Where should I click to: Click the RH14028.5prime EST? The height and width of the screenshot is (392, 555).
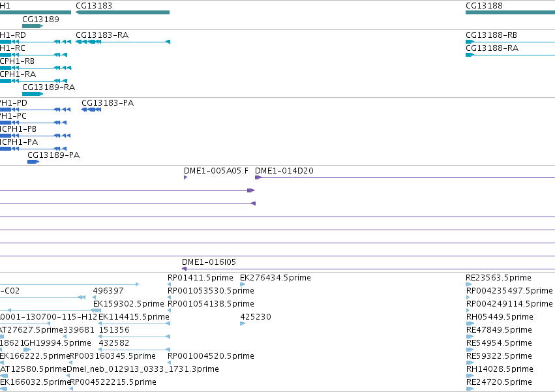470,376
